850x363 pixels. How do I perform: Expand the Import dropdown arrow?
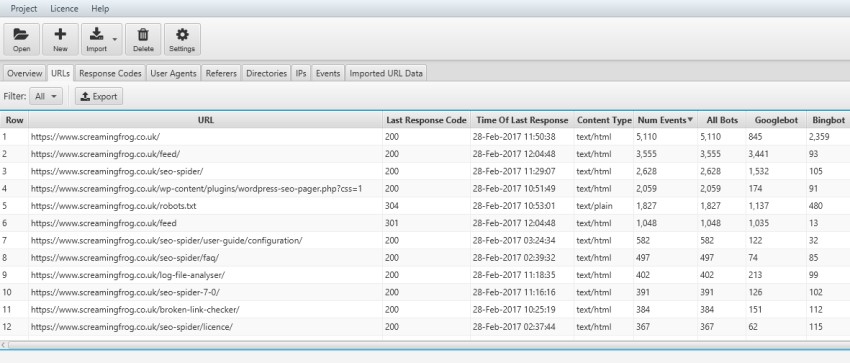tap(114, 39)
